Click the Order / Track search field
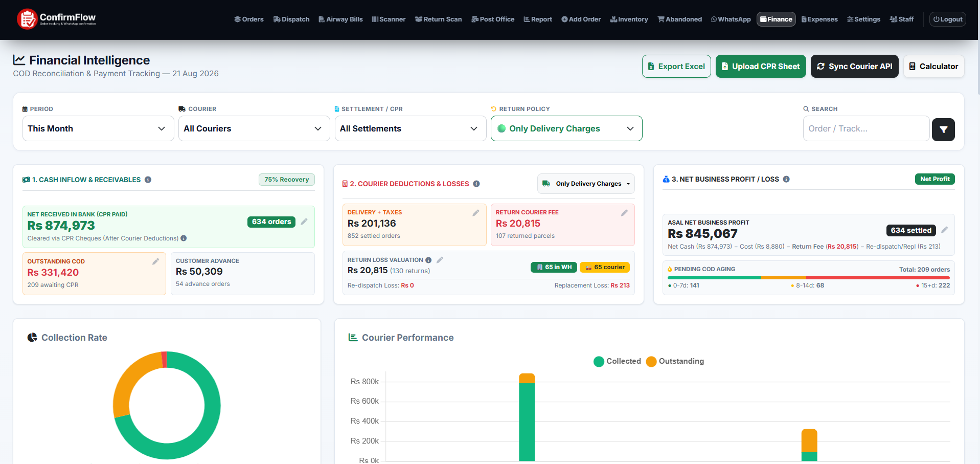Image resolution: width=980 pixels, height=464 pixels. coord(866,128)
